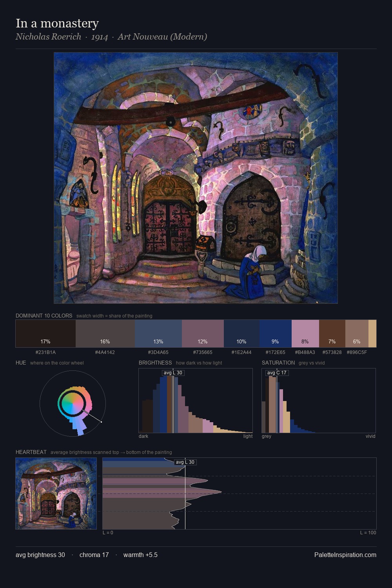
Task: Click the 'HUE' section heading
Action: pos(21,363)
